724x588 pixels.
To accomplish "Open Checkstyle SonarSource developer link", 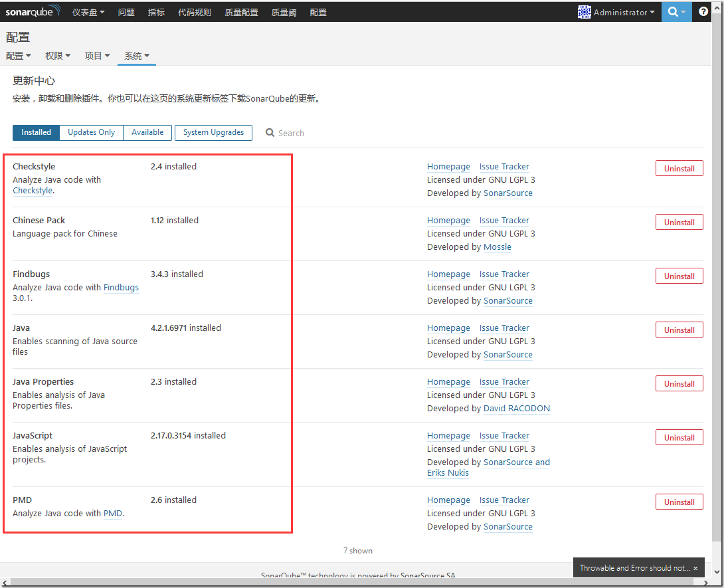I will [508, 193].
